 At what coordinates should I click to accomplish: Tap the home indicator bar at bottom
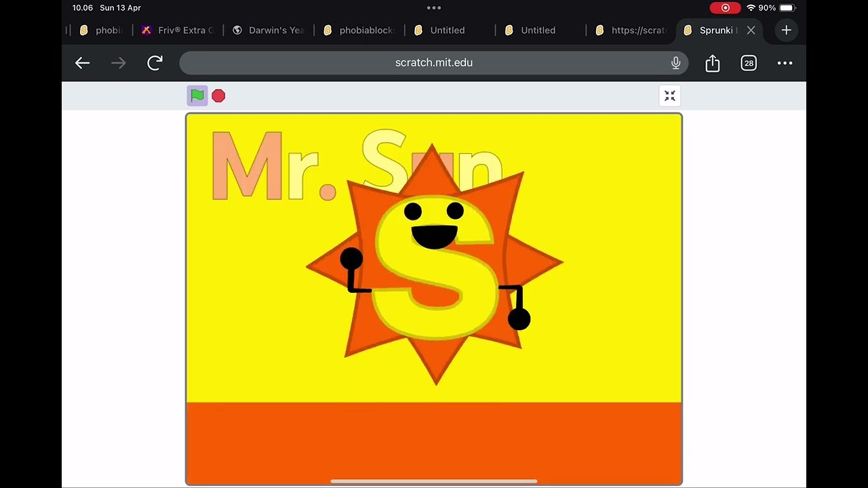[434, 481]
